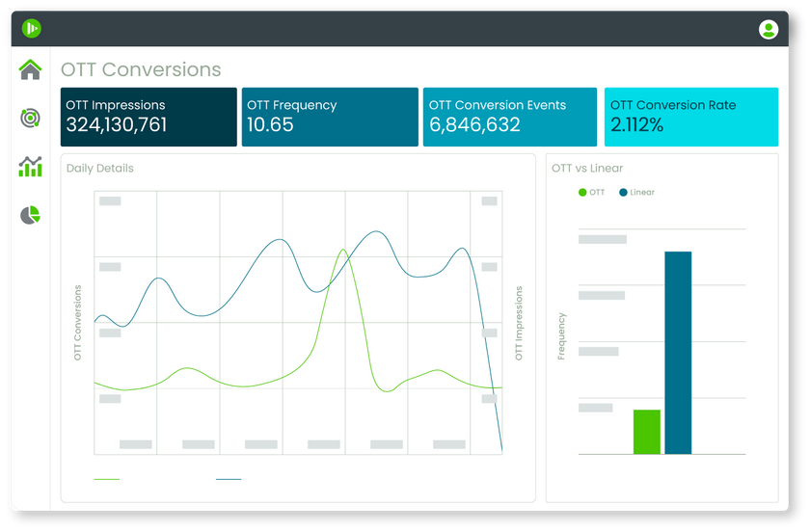Toggle the green line legend below Daily Details
The height and width of the screenshot is (532, 810).
[x=107, y=479]
